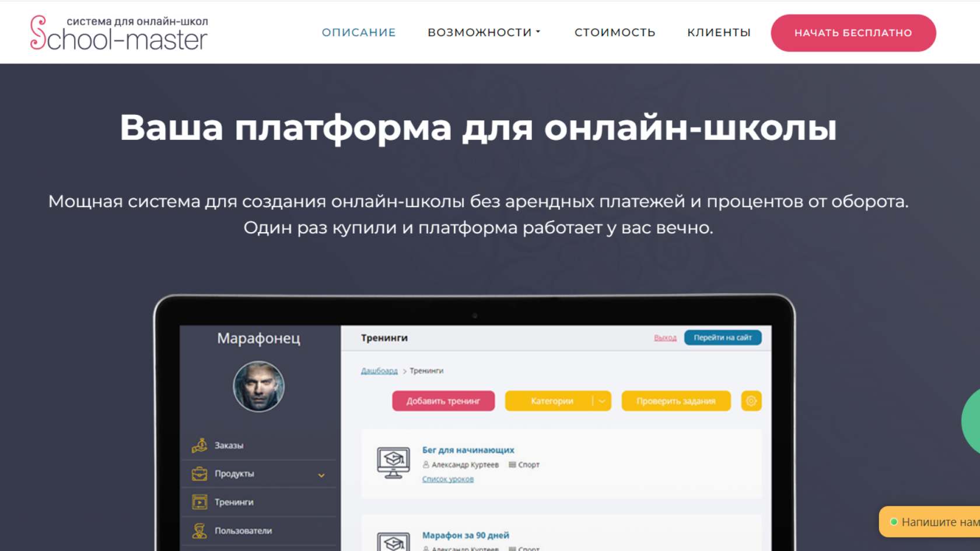
Task: Click the Выход logout link
Action: click(665, 338)
